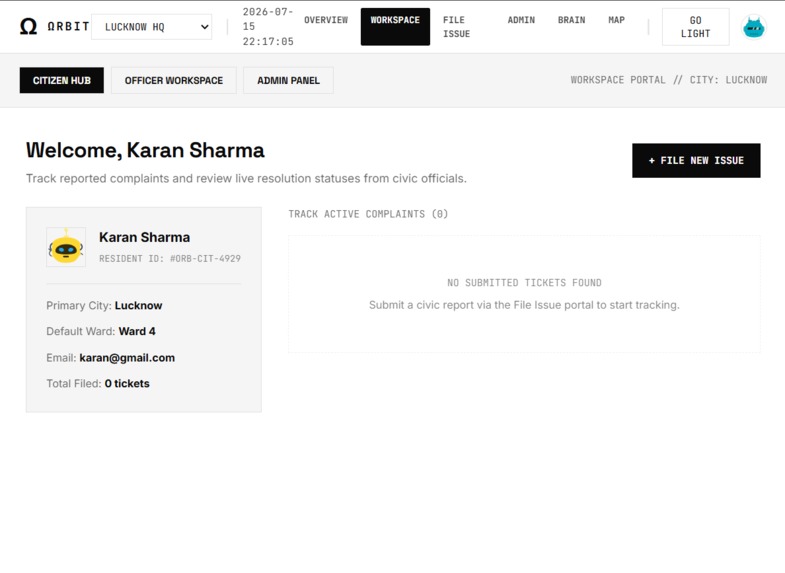Click the date and time display
Viewport: 785px width, 573px height.
(x=268, y=27)
